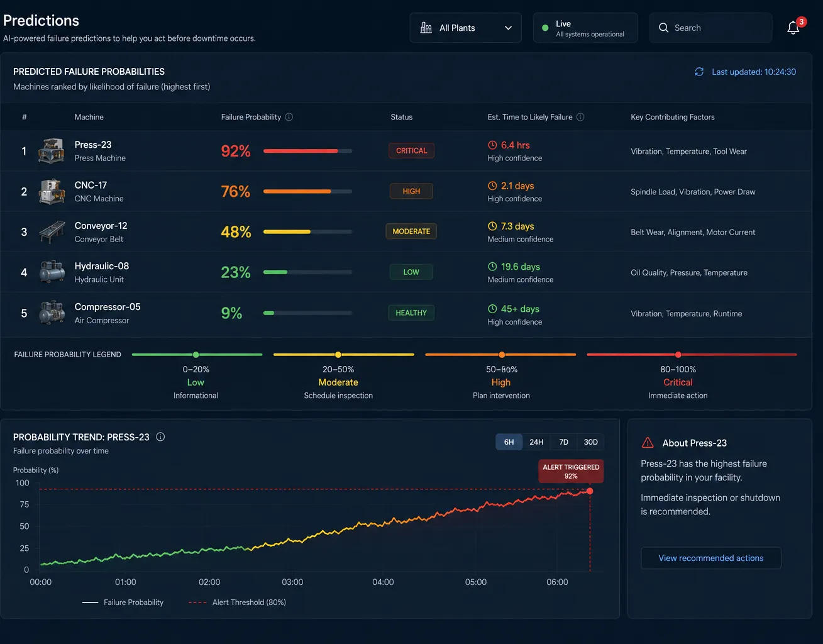The image size is (823, 644).
Task: Open the notifications bell with 3 alerts
Action: point(794,28)
